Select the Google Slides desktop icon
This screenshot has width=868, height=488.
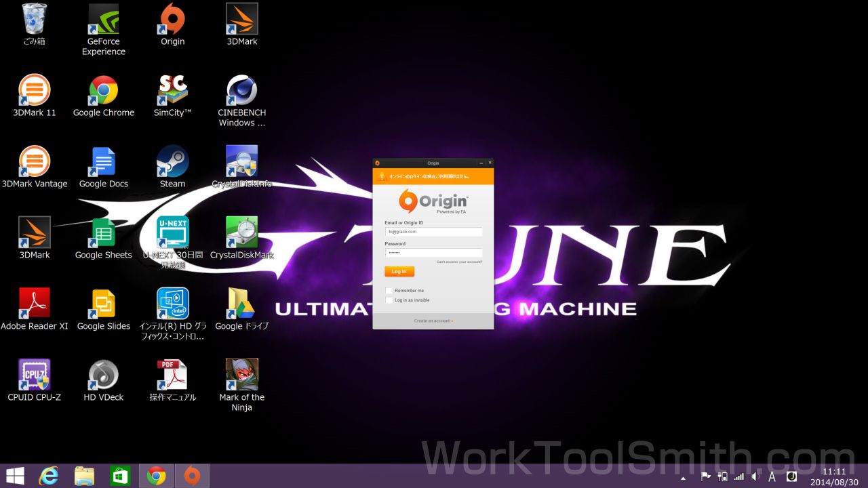[x=104, y=309]
